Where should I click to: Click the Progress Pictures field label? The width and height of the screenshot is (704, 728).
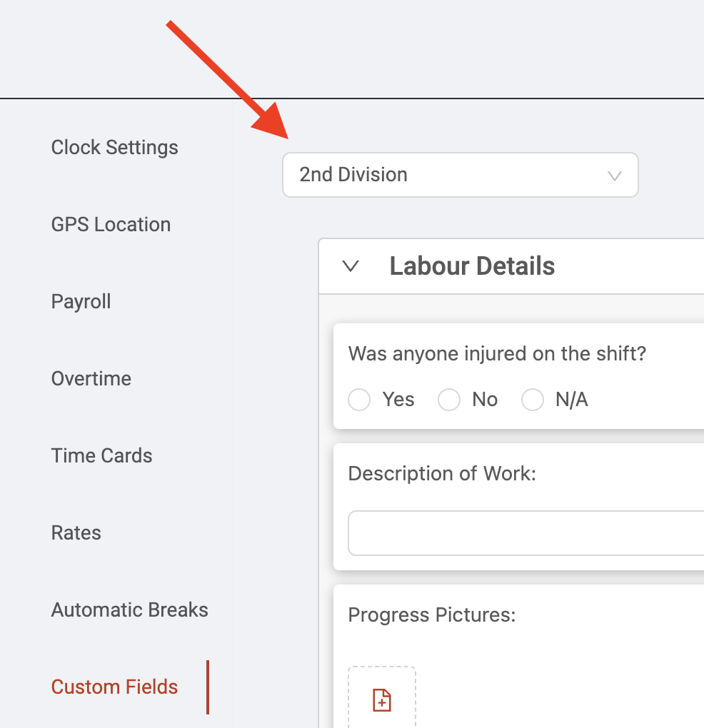click(x=432, y=615)
